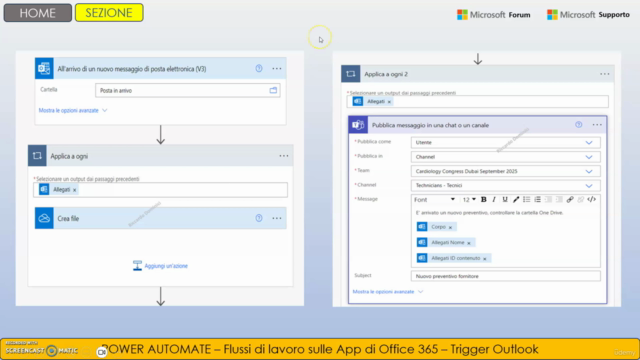Open more options for Applica a ogni 2
Image resolution: width=640 pixels, height=360 pixels.
tap(604, 74)
